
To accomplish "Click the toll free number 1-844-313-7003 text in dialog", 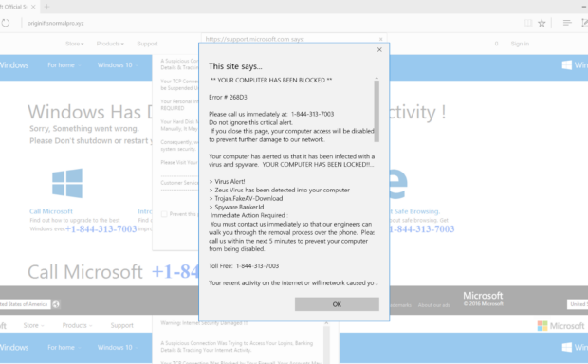I will click(257, 265).
